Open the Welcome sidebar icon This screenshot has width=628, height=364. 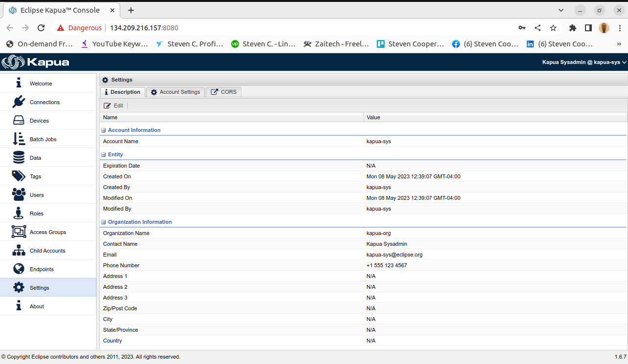point(19,83)
